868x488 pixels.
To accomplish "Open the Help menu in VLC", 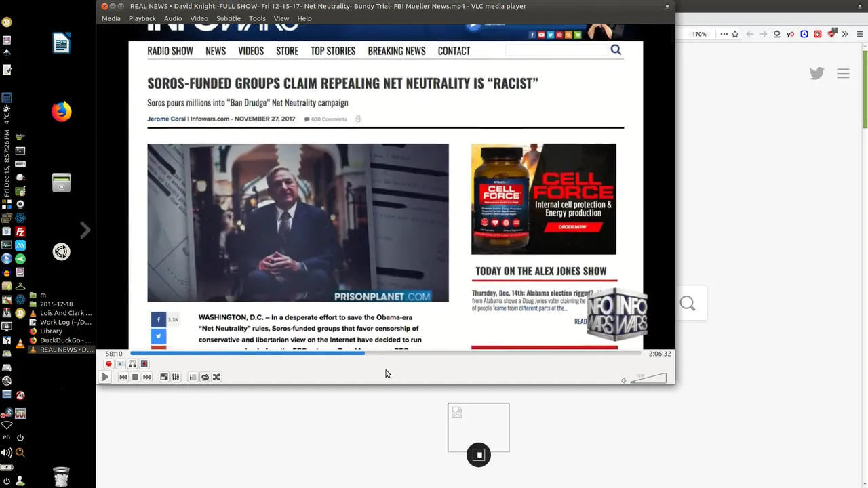I will (x=304, y=18).
